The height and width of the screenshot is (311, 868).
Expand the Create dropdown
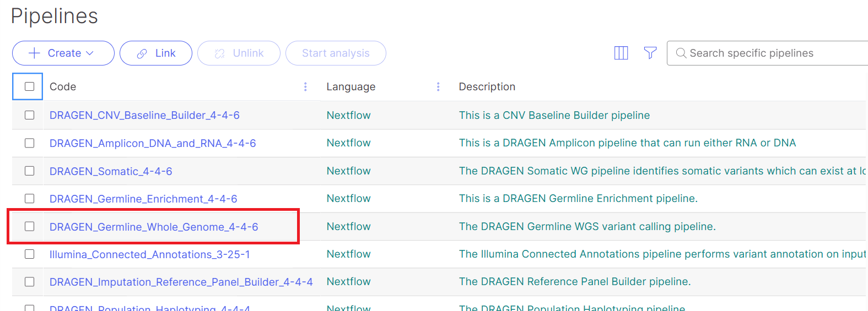click(x=63, y=53)
